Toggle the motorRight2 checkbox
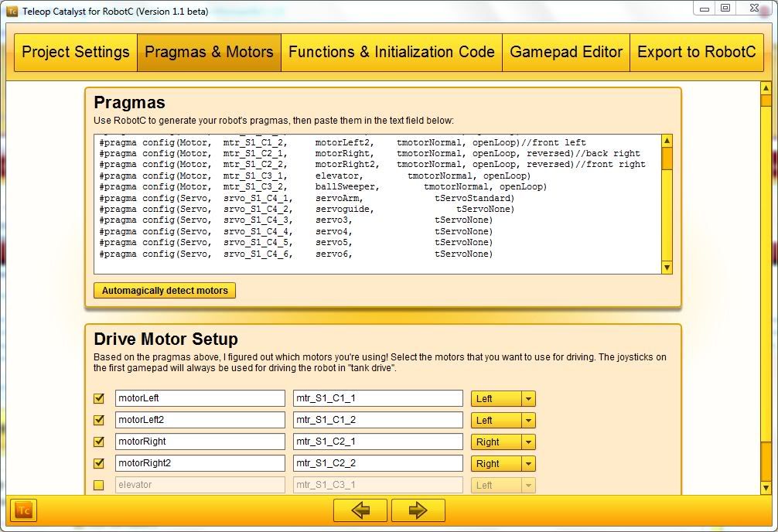Image resolution: width=778 pixels, height=532 pixels. tap(98, 464)
